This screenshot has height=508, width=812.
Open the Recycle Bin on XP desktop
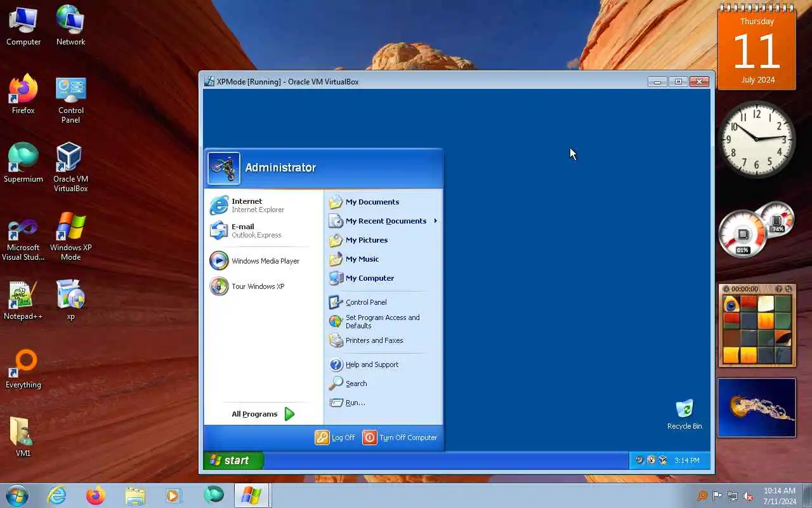pos(684,415)
